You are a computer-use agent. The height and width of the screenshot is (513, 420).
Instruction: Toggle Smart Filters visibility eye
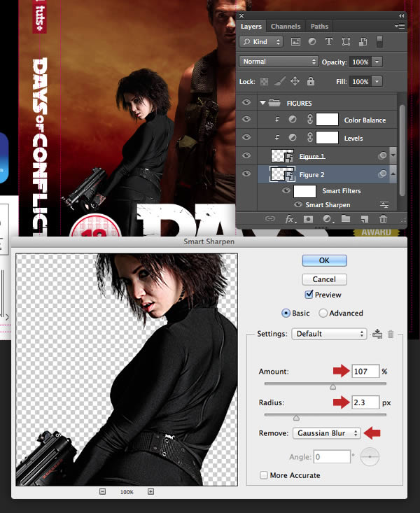[286, 190]
